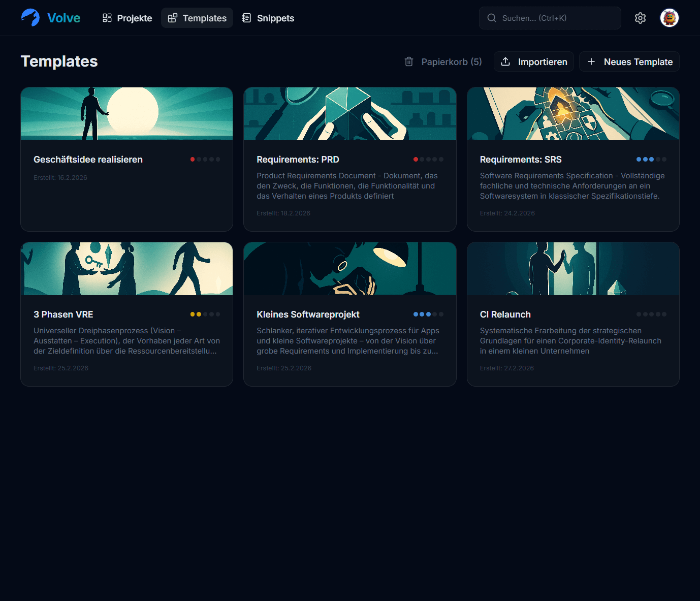Screen dimensions: 700x601
Task: Click the magnifier icon in the search box
Action: click(x=492, y=18)
